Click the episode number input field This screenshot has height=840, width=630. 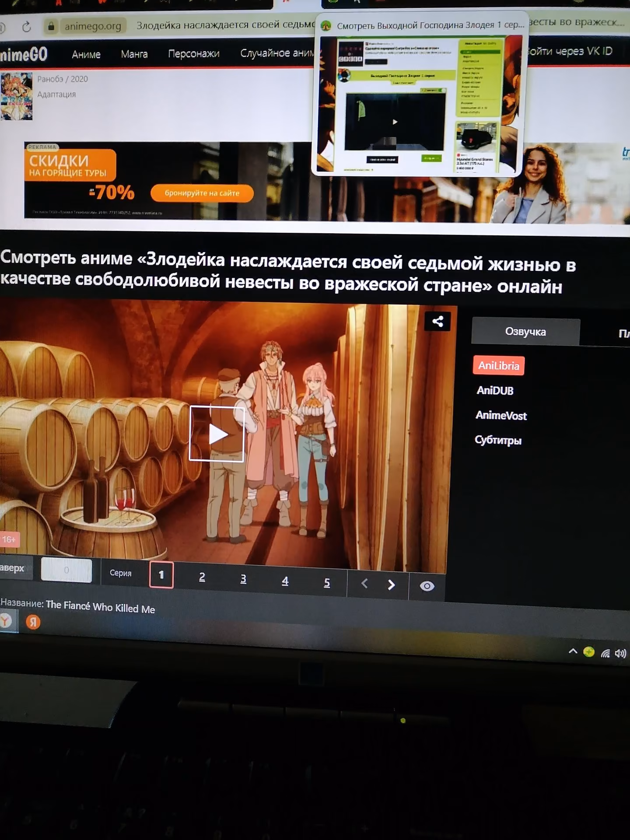click(x=66, y=570)
